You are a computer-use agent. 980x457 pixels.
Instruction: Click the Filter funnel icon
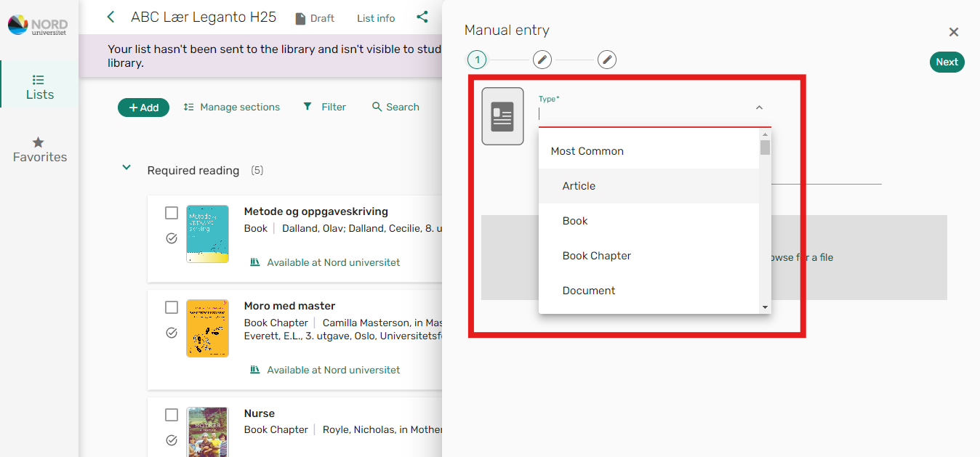(x=308, y=106)
